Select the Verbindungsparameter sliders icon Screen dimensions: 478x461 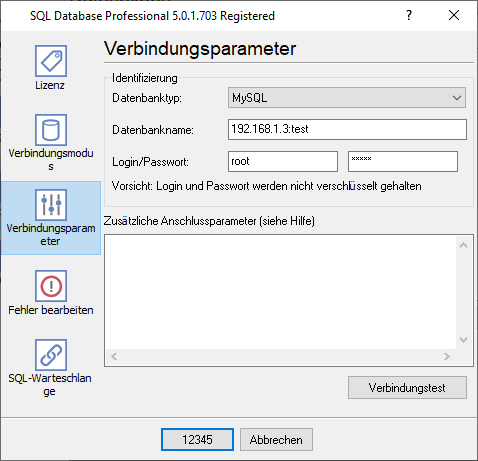[51, 205]
